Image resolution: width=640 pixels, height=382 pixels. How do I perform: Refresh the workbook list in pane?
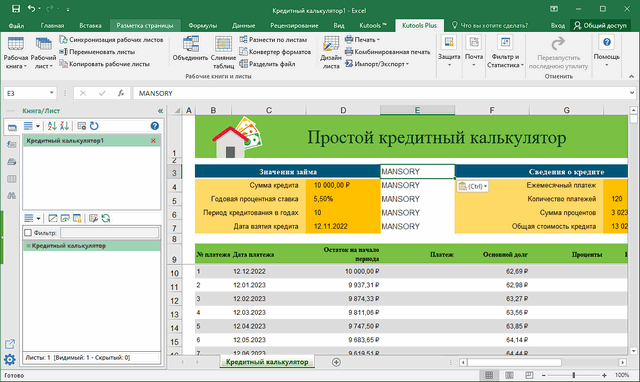[94, 126]
